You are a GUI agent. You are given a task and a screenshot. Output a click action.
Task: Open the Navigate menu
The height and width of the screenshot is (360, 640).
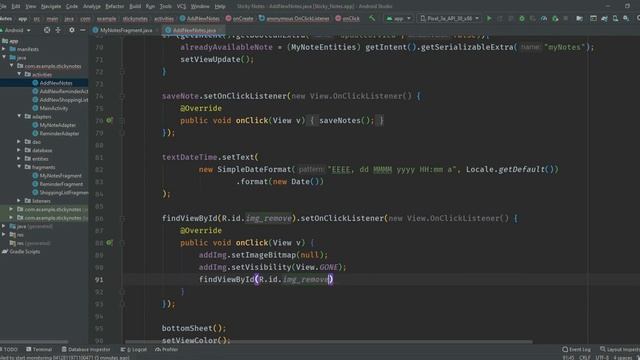(51, 6)
